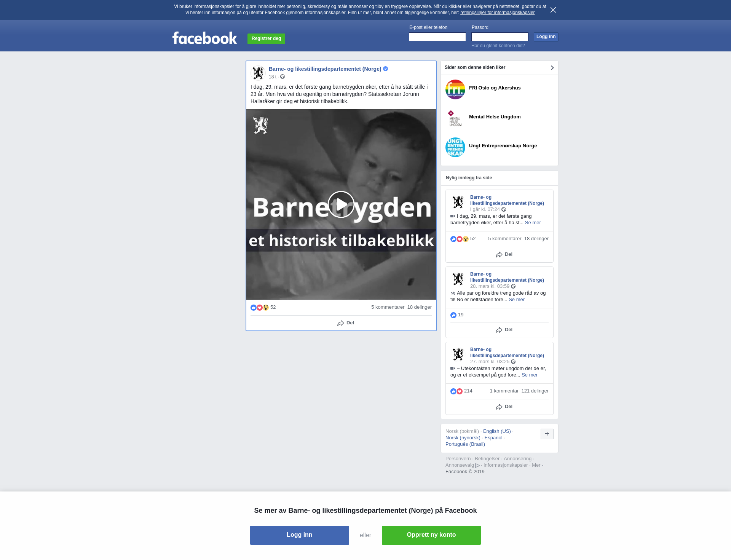This screenshot has width=731, height=560.
Task: Open 121 delinger on 27. mars post
Action: click(535, 391)
